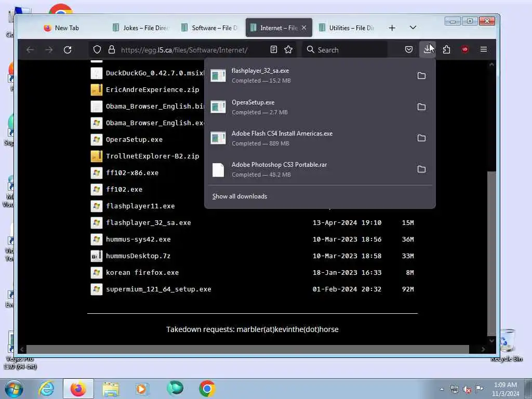Download ff102.exe link
Viewport: 532px width, 399px height.
point(124,189)
